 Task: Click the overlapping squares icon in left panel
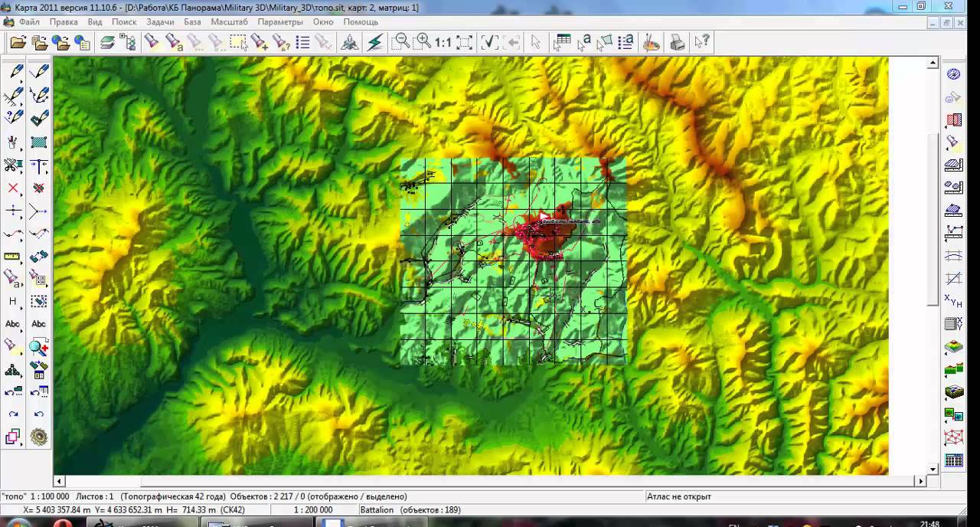[13, 437]
